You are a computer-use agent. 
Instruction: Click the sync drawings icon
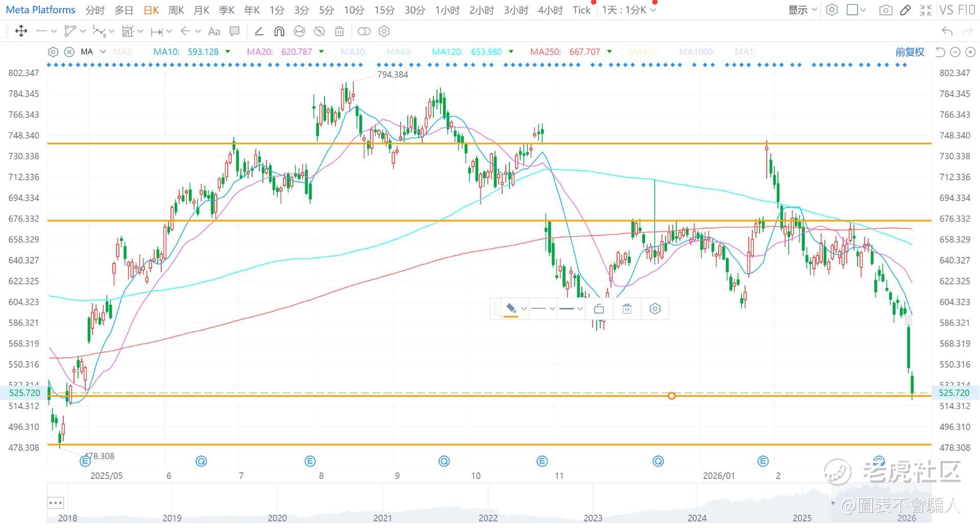(299, 31)
